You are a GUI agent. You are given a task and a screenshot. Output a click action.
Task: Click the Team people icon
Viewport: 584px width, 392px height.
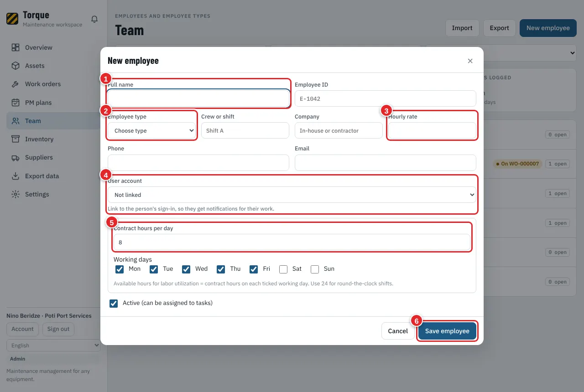[16, 121]
